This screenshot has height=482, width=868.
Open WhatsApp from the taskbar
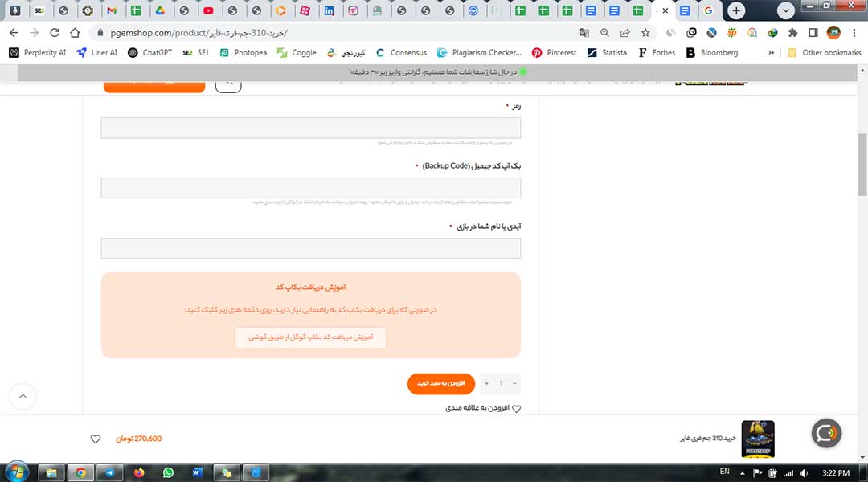168,472
